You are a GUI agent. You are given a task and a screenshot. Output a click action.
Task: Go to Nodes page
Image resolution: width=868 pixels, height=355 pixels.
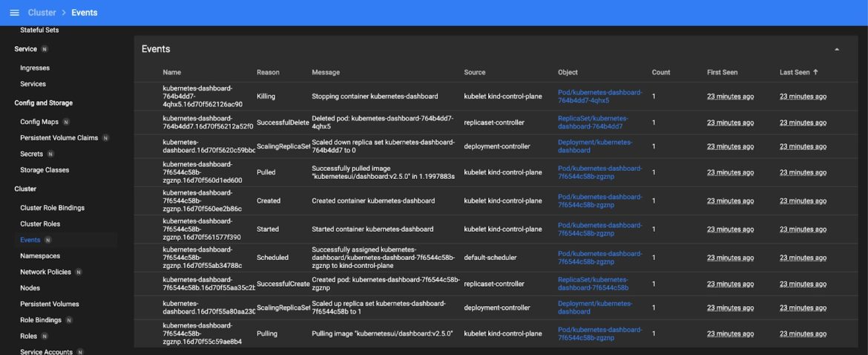tap(30, 288)
